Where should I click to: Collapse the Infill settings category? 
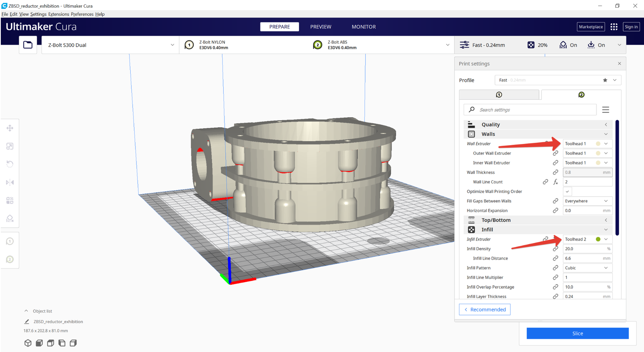coord(538,230)
